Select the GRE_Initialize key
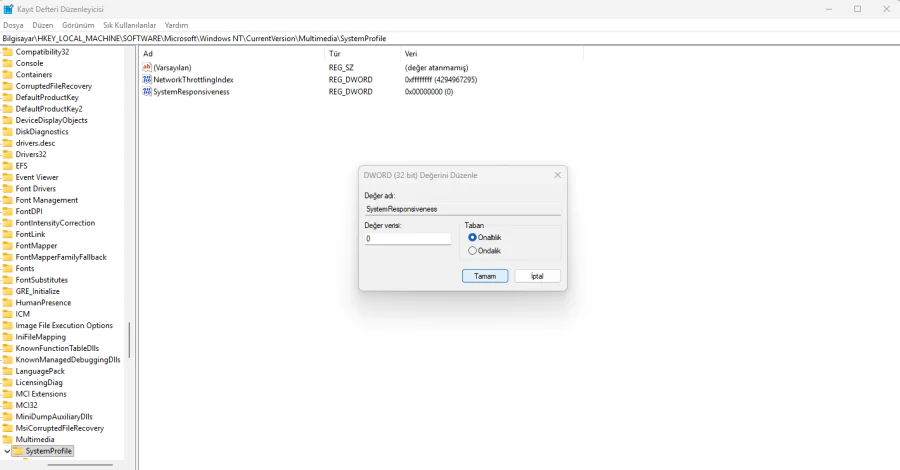This screenshot has width=900, height=470. pyautogui.click(x=37, y=291)
